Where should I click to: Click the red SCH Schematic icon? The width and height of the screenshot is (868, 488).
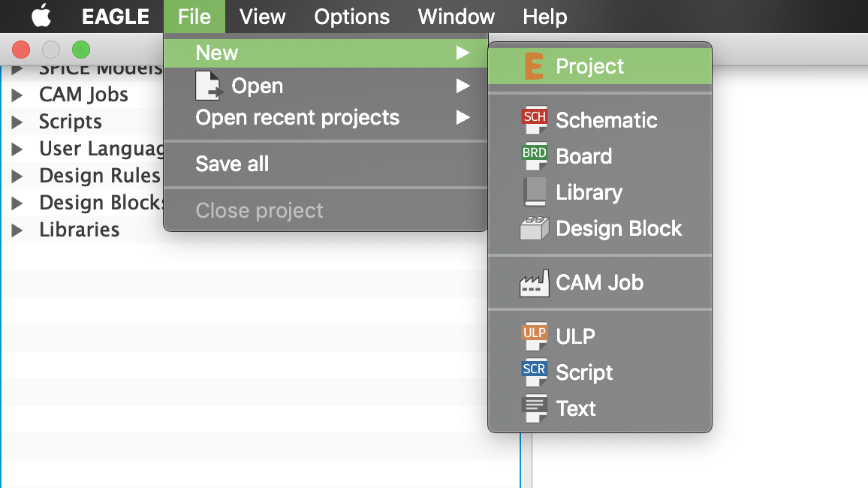(x=534, y=120)
